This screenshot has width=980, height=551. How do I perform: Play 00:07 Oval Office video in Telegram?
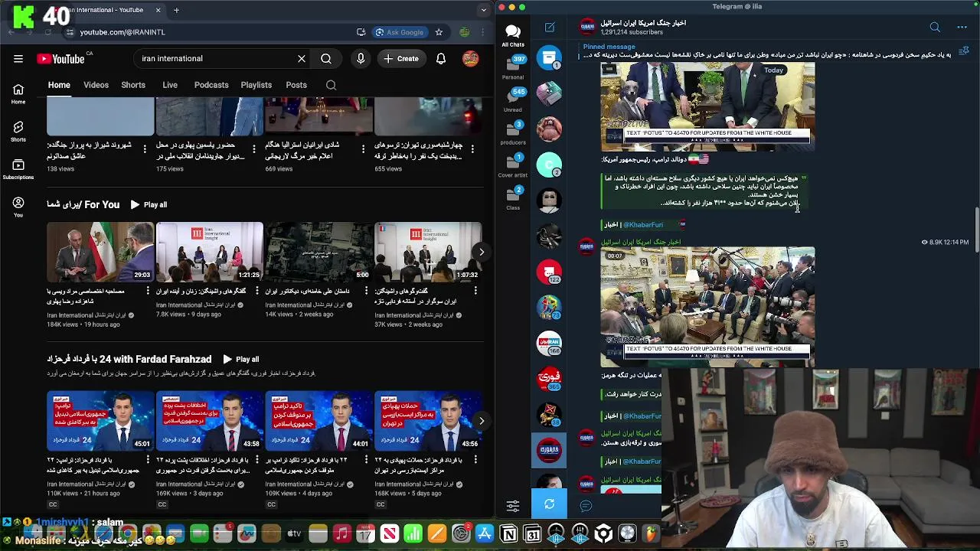click(x=707, y=306)
